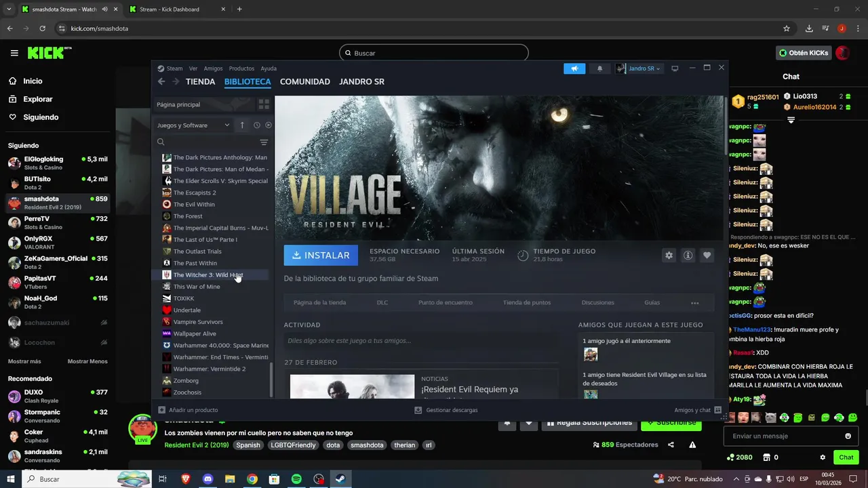Go forward in Steam navigation
Image resolution: width=868 pixels, height=488 pixels.
coord(176,81)
